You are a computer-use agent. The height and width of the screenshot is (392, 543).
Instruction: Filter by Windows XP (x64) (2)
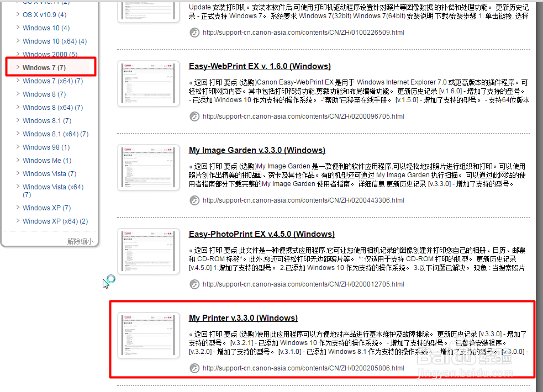pyautogui.click(x=55, y=221)
